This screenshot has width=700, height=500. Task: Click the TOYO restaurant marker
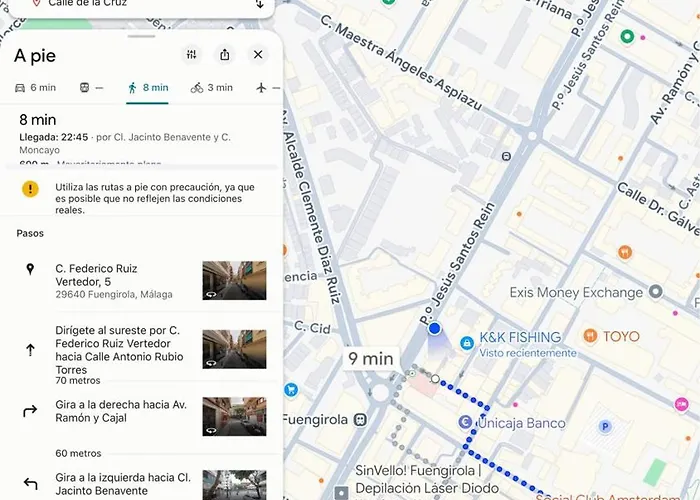tap(591, 337)
